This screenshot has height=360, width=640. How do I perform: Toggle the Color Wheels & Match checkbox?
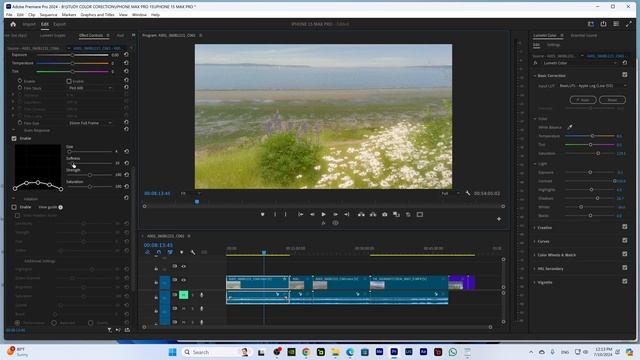click(624, 254)
